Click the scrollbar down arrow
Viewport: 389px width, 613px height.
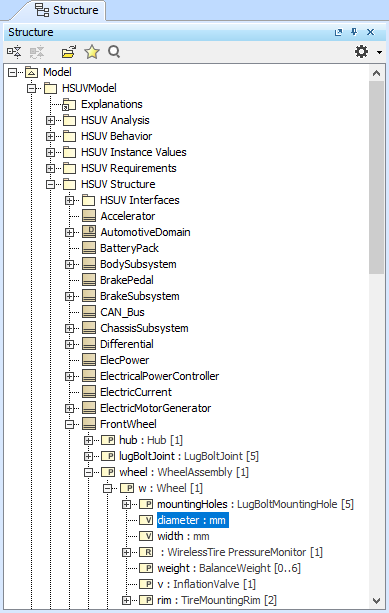[376, 600]
